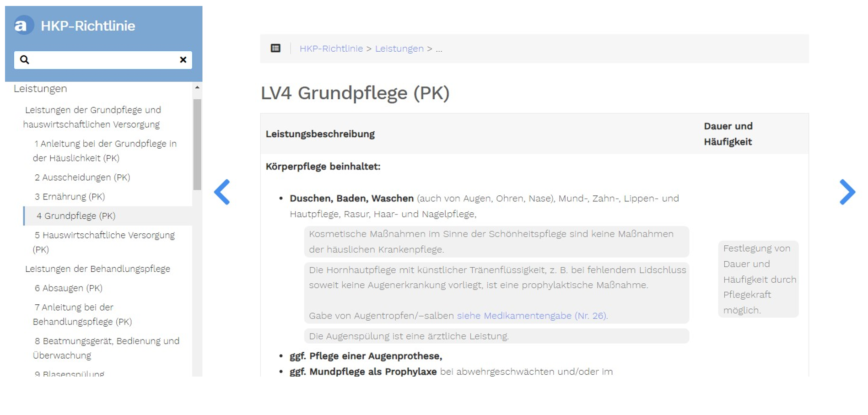Open the table of contents list icon
868x415 pixels.
click(275, 49)
